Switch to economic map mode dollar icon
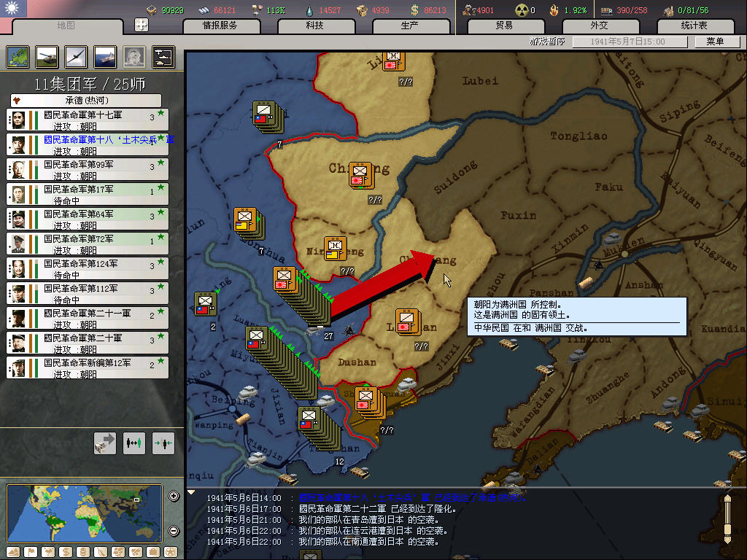This screenshot has width=747, height=560. click(x=65, y=553)
